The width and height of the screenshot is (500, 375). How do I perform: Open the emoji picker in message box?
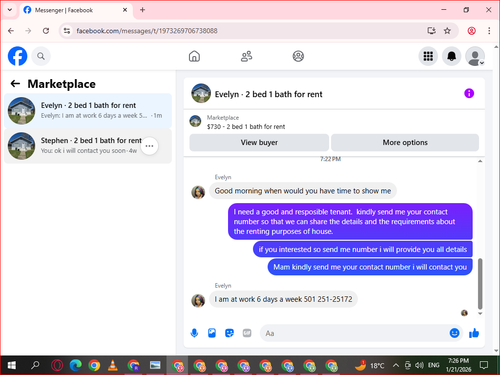point(454,333)
